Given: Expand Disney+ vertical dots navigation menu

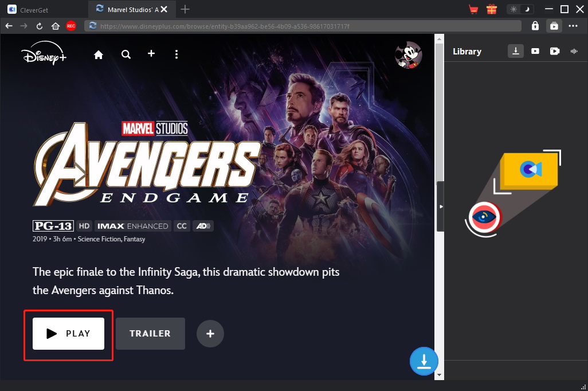Looking at the screenshot, I should (x=177, y=54).
